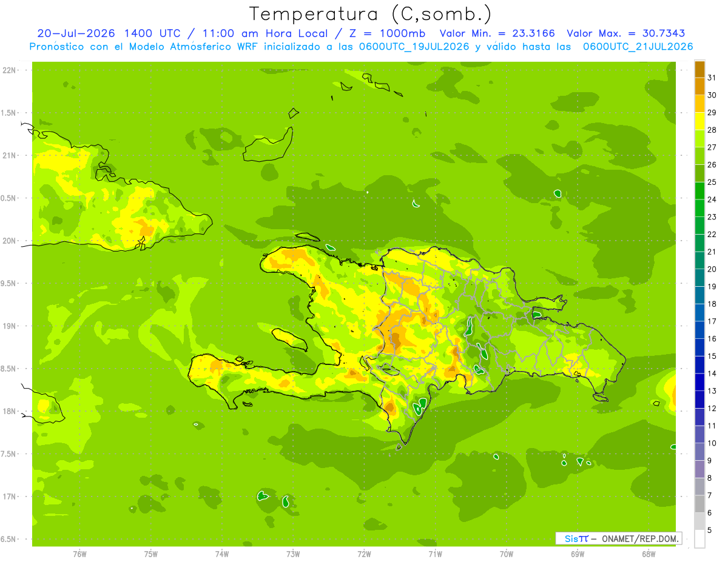Click the longitude axis label "72W"
728x562 pixels.
coord(364,554)
